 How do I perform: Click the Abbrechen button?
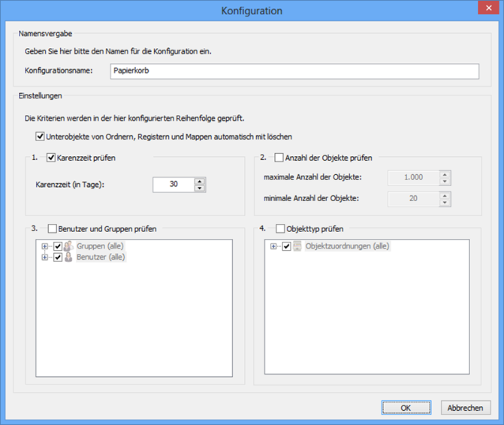tap(466, 408)
